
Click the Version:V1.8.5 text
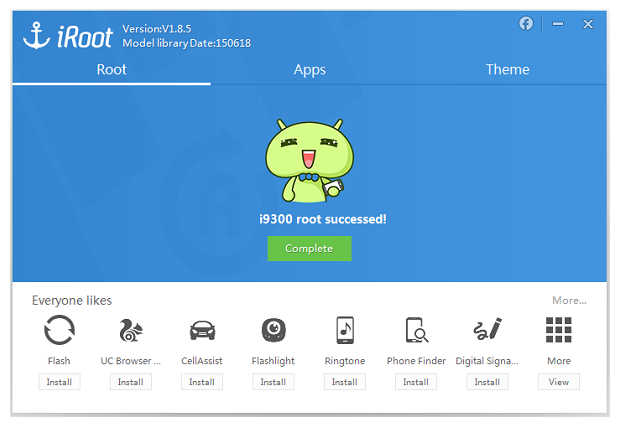(156, 29)
